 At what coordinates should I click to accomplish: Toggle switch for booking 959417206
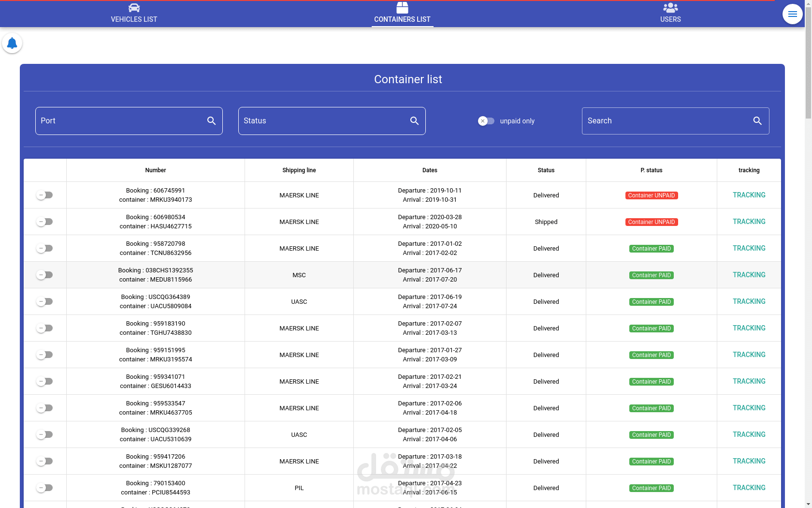[44, 461]
